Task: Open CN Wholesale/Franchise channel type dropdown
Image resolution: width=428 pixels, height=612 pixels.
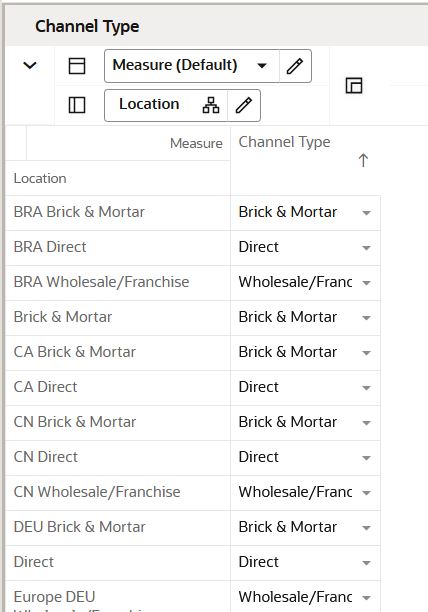Action: point(366,493)
